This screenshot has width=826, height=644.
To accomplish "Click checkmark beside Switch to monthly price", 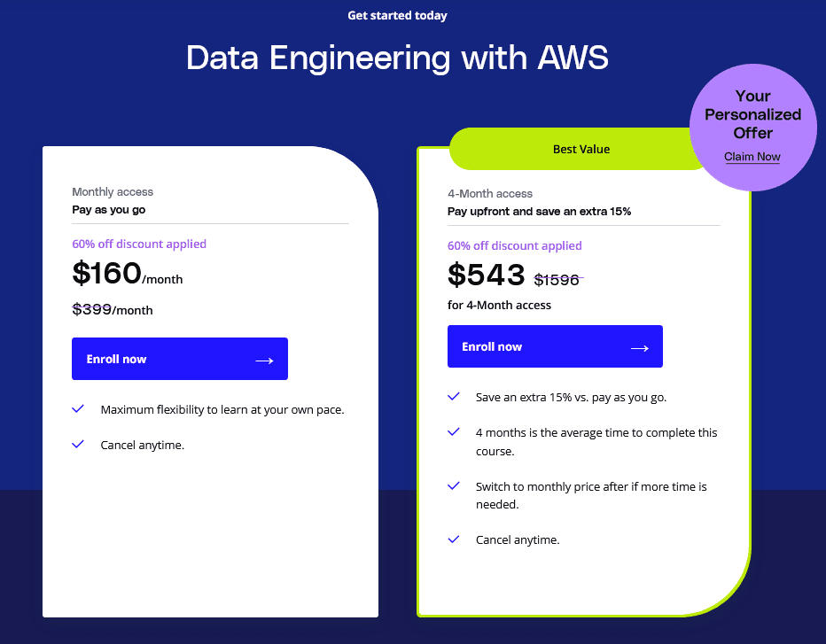I will point(454,485).
